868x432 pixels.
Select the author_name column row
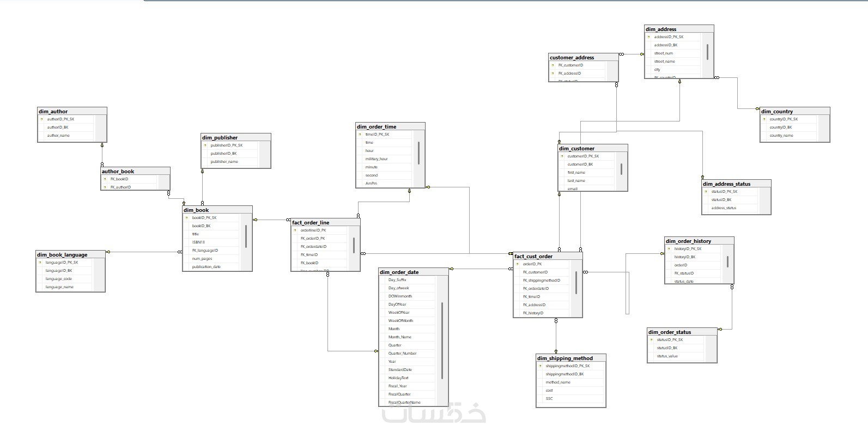66,136
